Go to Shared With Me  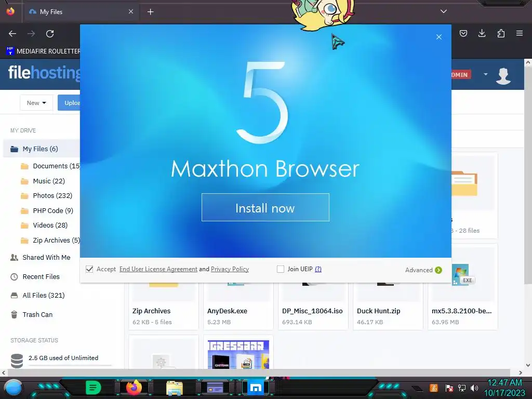[x=41, y=258]
